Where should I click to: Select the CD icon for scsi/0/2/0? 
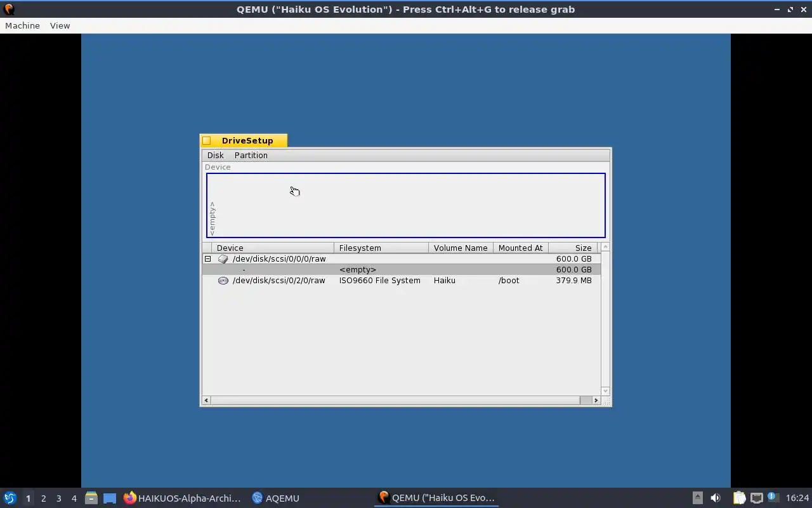223,281
